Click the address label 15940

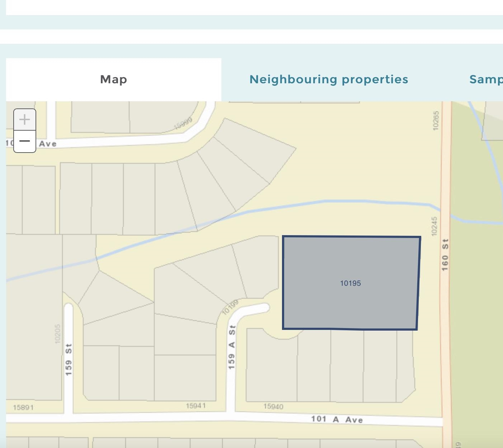273,406
